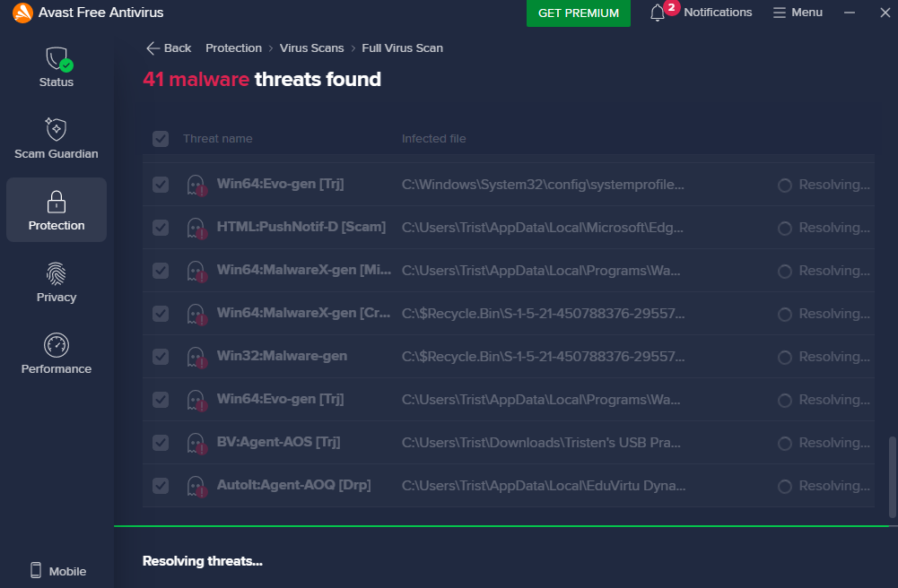This screenshot has height=588, width=898.
Task: Click the EduVirtu Dyna... infected file path
Action: (544, 486)
